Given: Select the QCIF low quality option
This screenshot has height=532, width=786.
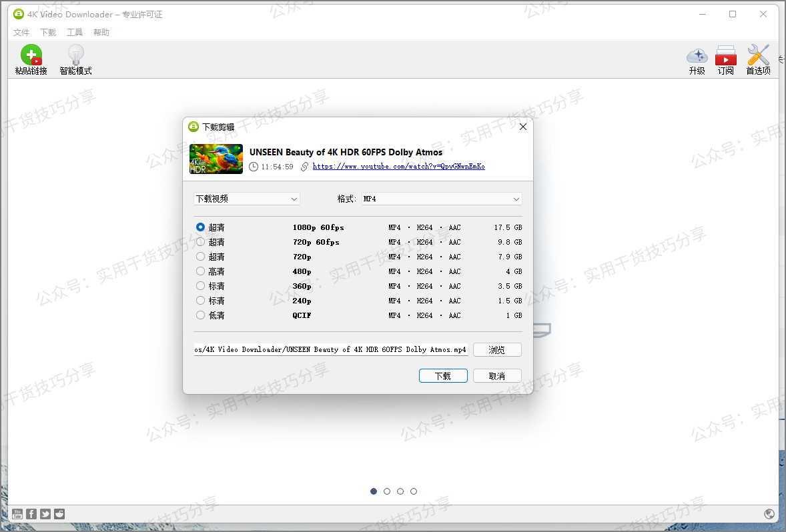Looking at the screenshot, I should [x=201, y=315].
